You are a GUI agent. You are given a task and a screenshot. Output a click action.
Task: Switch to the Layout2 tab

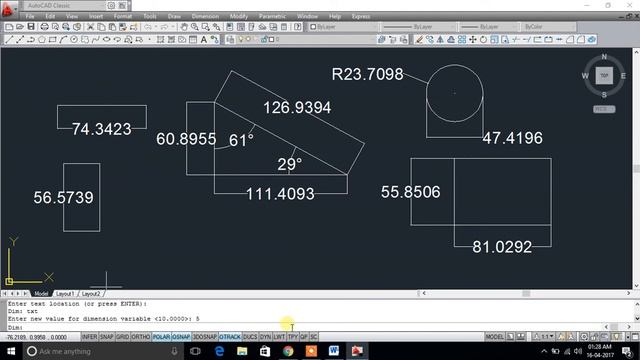point(91,293)
